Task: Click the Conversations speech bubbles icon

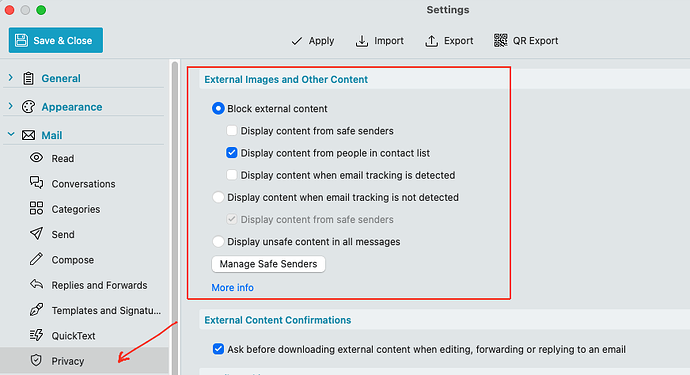Action: (37, 183)
